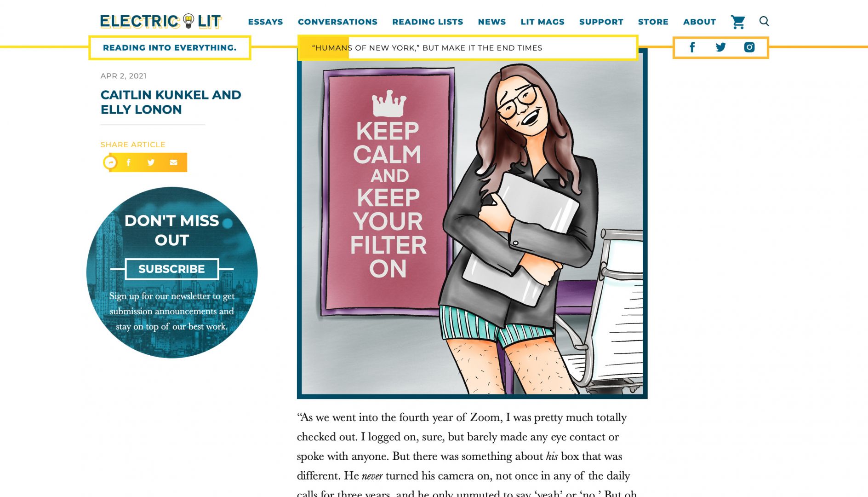Navigate to Reading Lists
868x497 pixels.
pos(428,22)
